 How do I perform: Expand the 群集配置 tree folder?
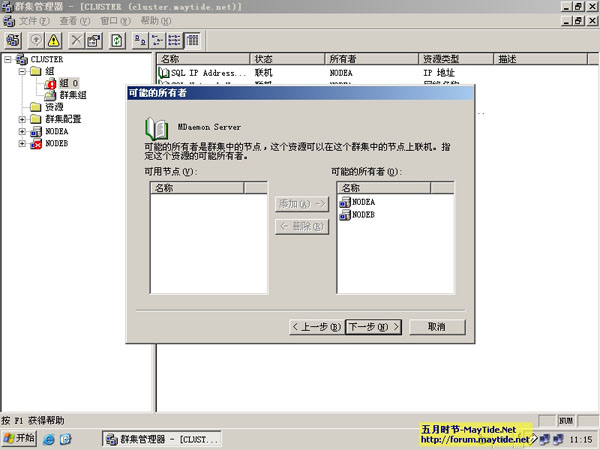22,119
